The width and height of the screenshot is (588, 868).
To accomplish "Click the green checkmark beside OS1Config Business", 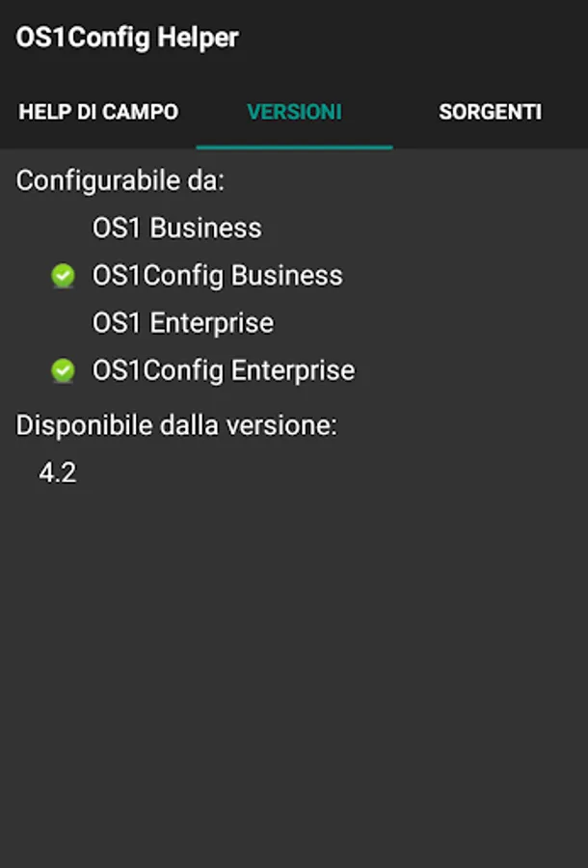I will pos(63,277).
